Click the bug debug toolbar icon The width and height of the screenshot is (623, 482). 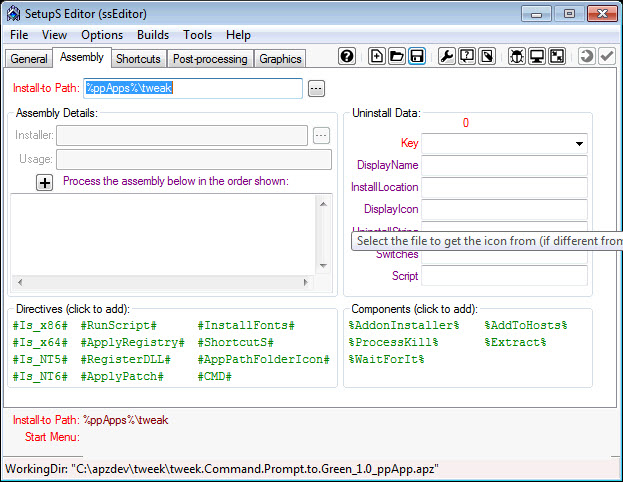517,56
